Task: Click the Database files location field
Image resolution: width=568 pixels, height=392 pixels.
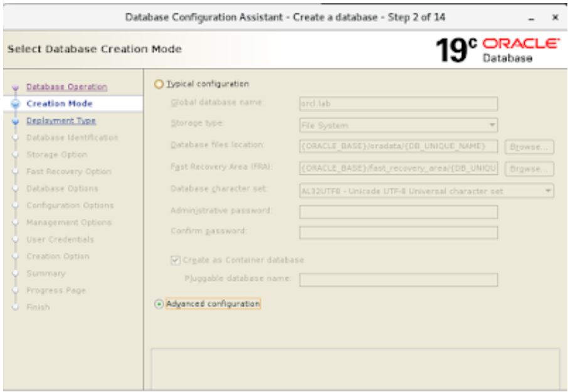Action: point(399,146)
